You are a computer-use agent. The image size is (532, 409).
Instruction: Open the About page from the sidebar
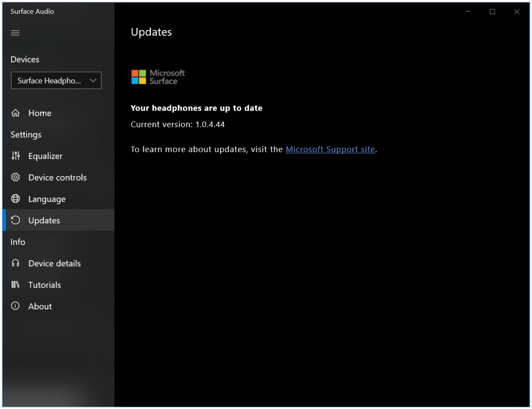[40, 306]
